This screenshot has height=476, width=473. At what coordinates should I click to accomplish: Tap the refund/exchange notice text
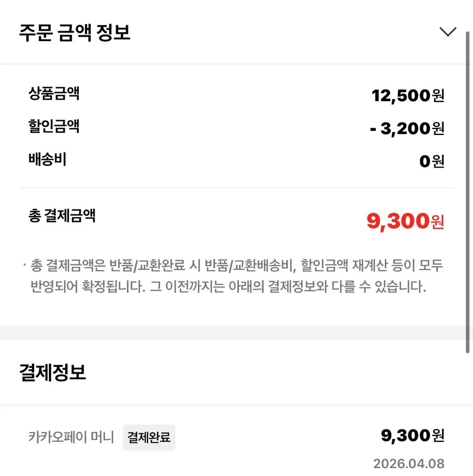[x=233, y=276]
